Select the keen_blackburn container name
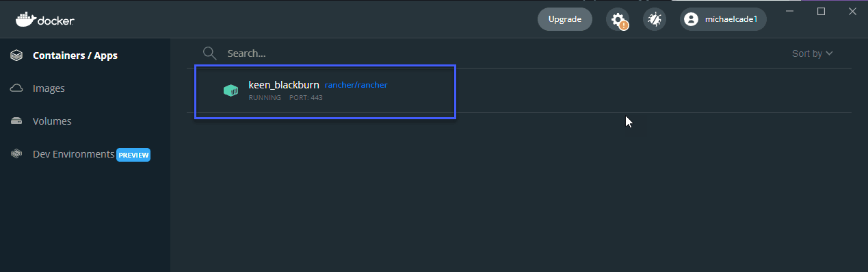 284,85
